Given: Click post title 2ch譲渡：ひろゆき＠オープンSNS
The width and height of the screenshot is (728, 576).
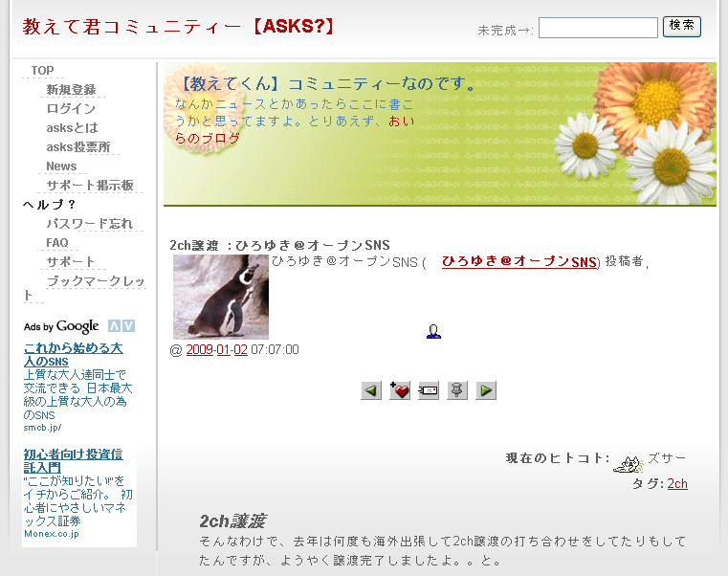Looking at the screenshot, I should coord(279,245).
